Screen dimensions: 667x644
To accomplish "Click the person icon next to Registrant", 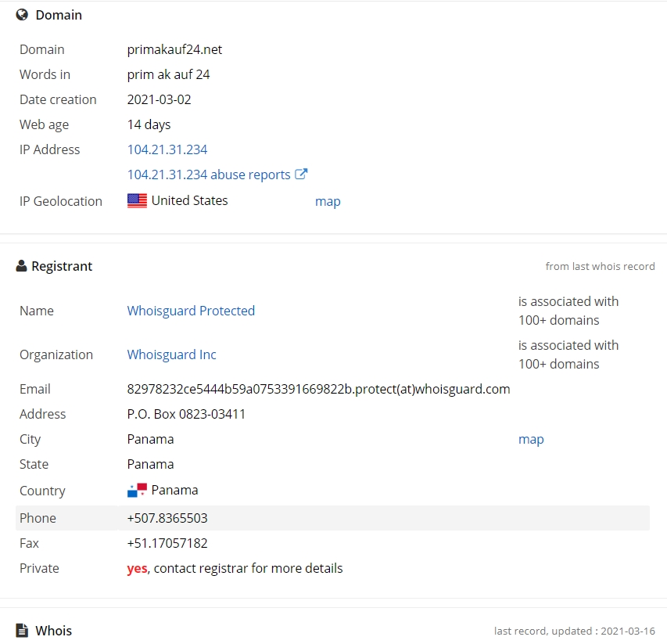I will (x=21, y=266).
